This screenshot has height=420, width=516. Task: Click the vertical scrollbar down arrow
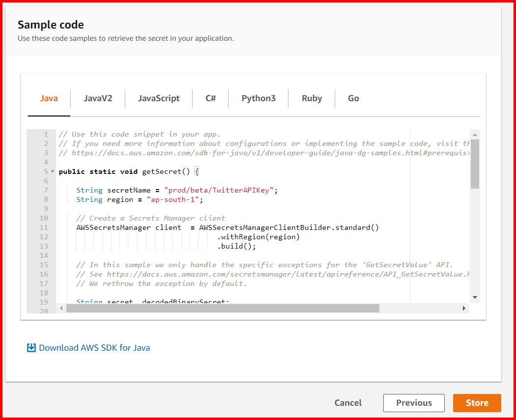tap(475, 297)
